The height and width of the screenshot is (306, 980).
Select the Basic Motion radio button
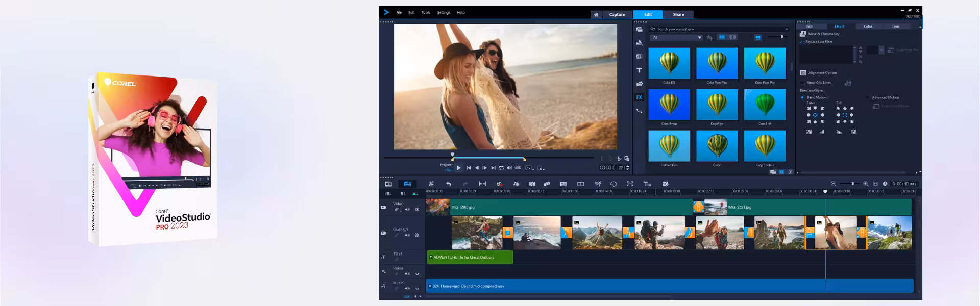(x=802, y=97)
